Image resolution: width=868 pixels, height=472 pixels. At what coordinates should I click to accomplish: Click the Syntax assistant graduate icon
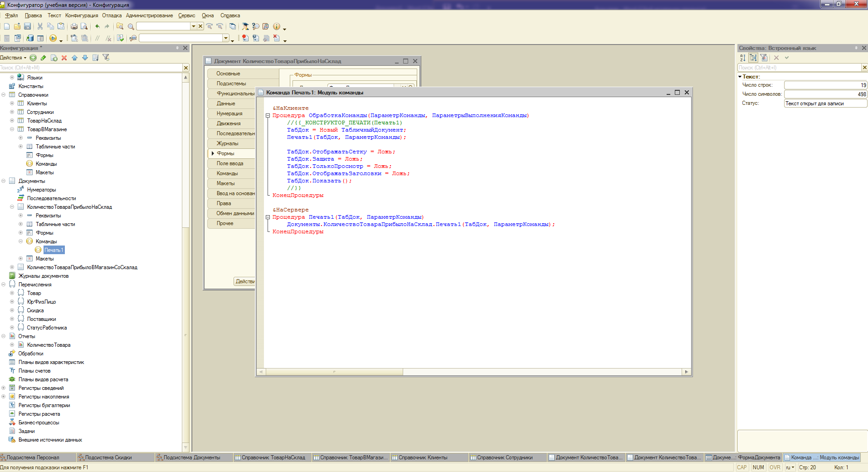tap(245, 26)
